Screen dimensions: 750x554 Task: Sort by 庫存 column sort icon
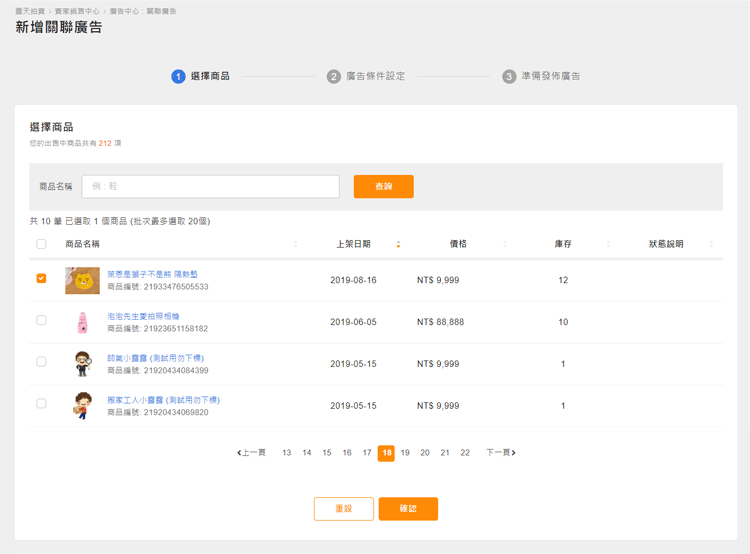pyautogui.click(x=608, y=244)
